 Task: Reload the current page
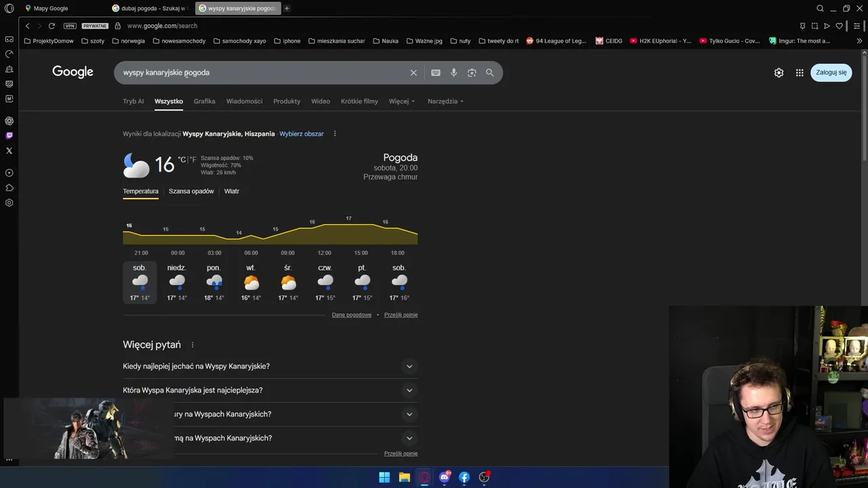52,26
